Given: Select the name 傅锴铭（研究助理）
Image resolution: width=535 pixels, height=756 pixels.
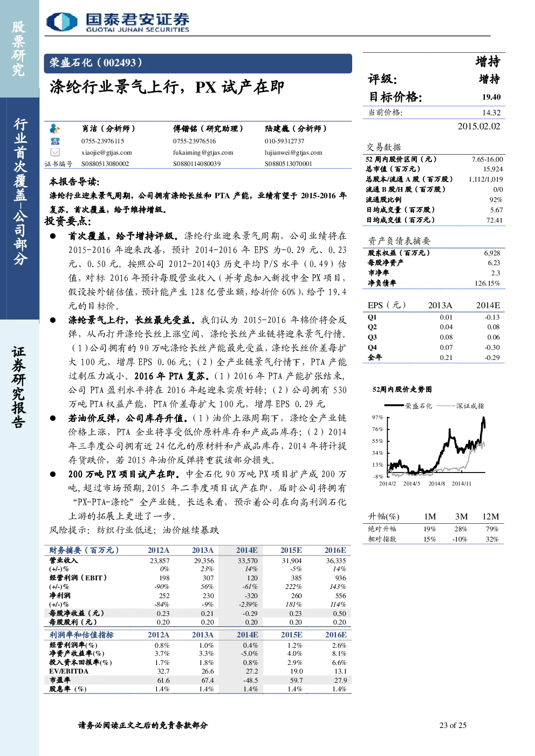Looking at the screenshot, I should coord(208,129).
